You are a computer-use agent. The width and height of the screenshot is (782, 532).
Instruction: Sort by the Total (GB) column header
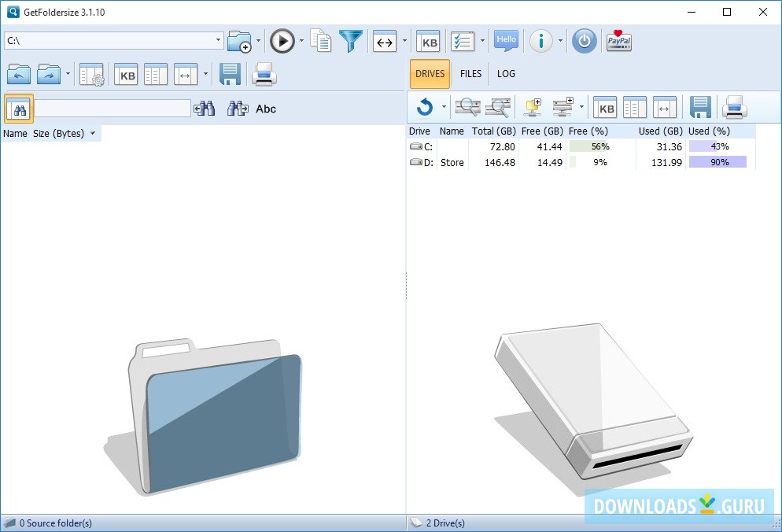coord(494,131)
